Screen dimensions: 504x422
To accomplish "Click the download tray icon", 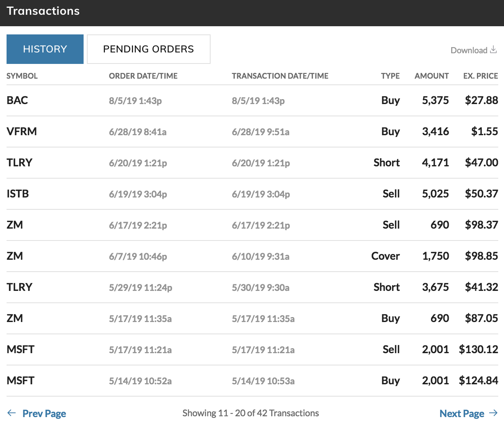I will point(493,50).
